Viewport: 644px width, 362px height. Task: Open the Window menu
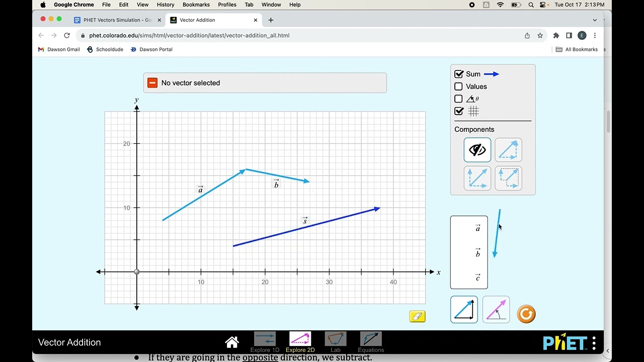tap(271, 5)
